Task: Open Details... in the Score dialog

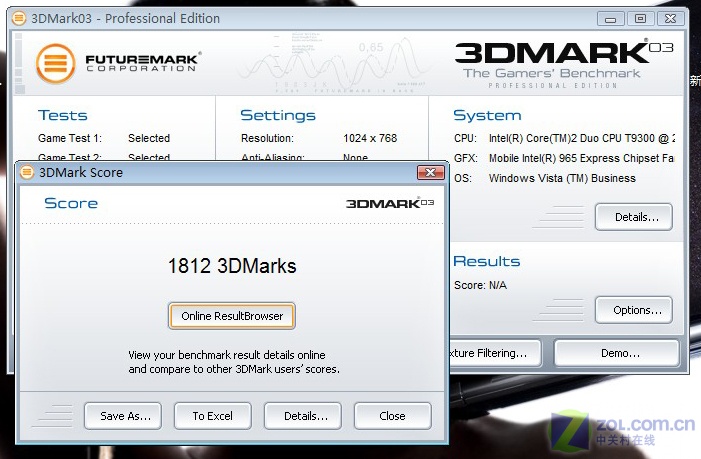Action: coord(303,416)
